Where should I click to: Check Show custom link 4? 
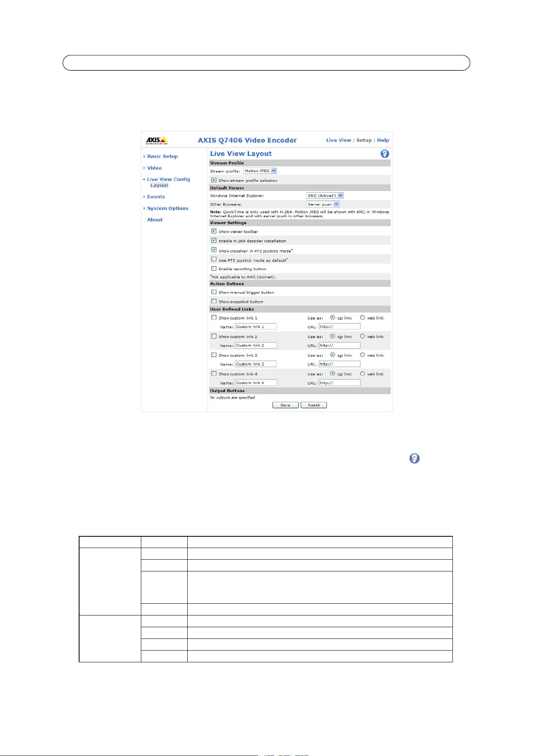[x=214, y=374]
